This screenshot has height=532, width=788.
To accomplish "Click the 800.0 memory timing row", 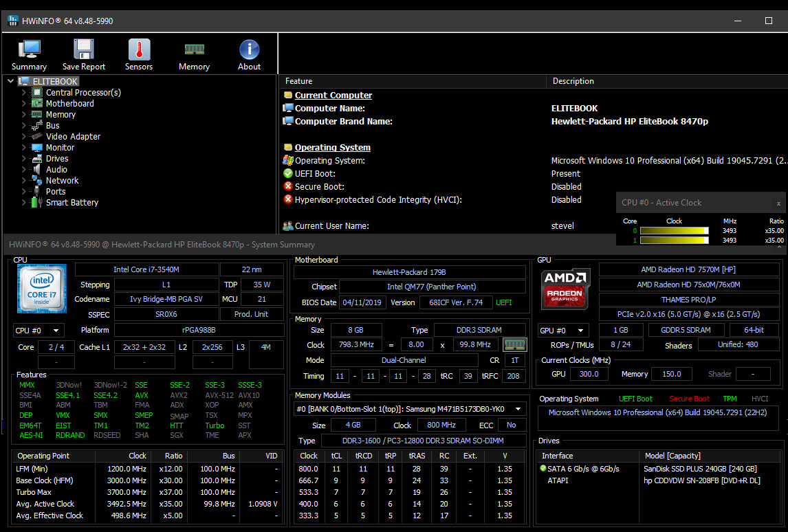I will click(410, 469).
